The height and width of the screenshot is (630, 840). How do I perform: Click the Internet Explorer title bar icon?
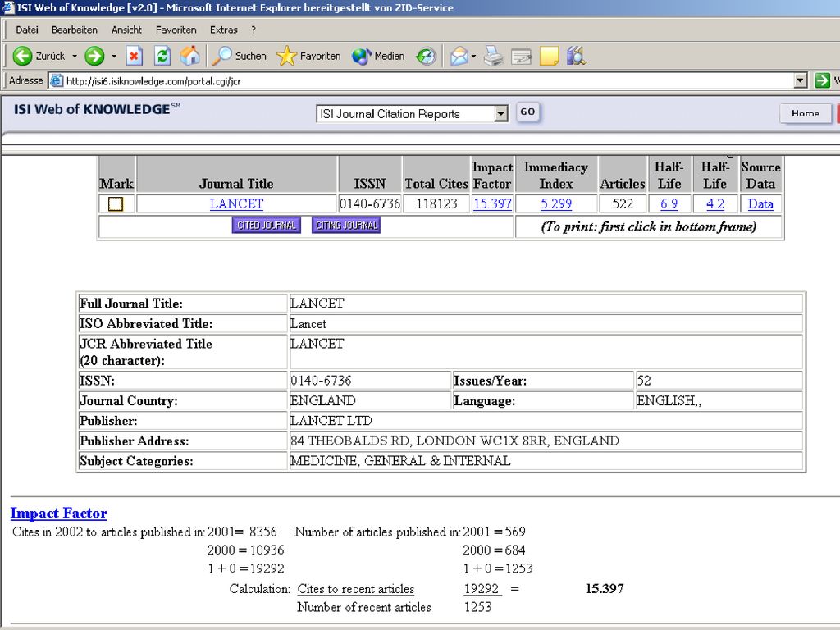click(x=7, y=7)
